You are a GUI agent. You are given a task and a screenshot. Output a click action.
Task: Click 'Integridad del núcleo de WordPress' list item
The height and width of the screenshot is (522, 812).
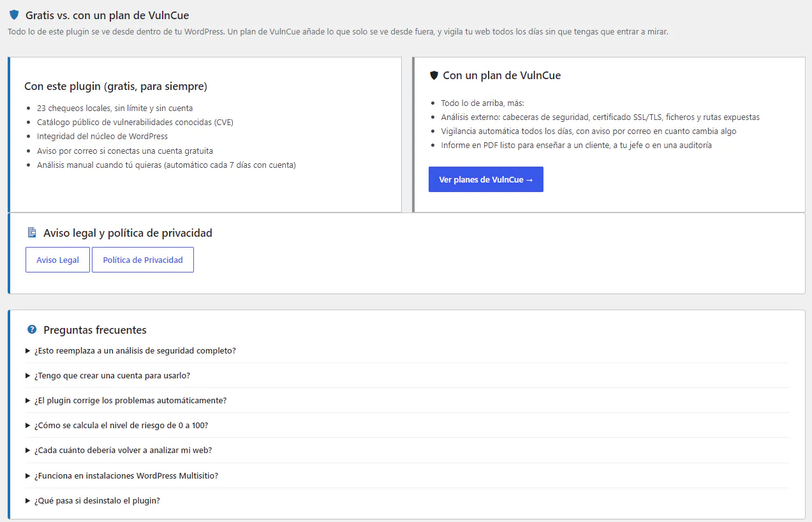coord(102,136)
